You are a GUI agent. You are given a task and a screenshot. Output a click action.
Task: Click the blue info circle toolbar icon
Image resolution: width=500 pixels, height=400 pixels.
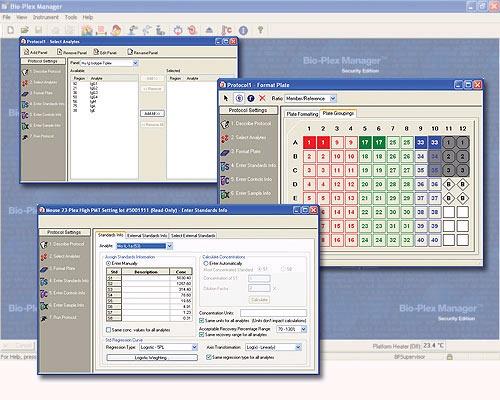click(244, 31)
